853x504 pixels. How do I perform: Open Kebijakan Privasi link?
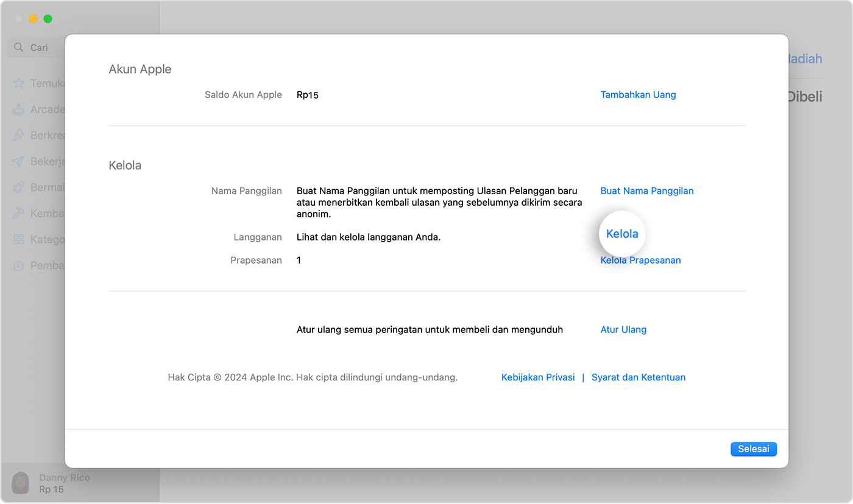click(x=538, y=377)
